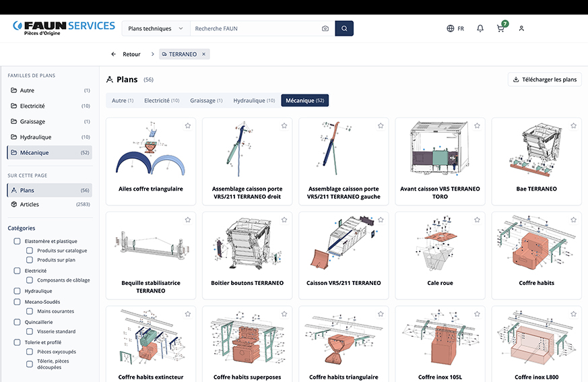Favorite the Ailes coffre triangulaire plan star
Image resolution: width=588 pixels, height=382 pixels.
pyautogui.click(x=188, y=126)
